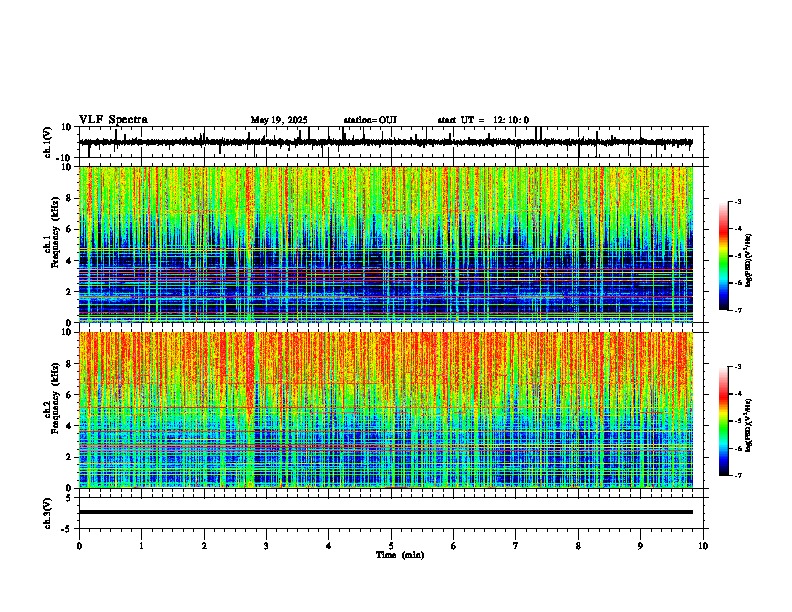Select the date label "May 19, 2025"
Viewport: 792px width, 612px height.
pyautogui.click(x=279, y=120)
